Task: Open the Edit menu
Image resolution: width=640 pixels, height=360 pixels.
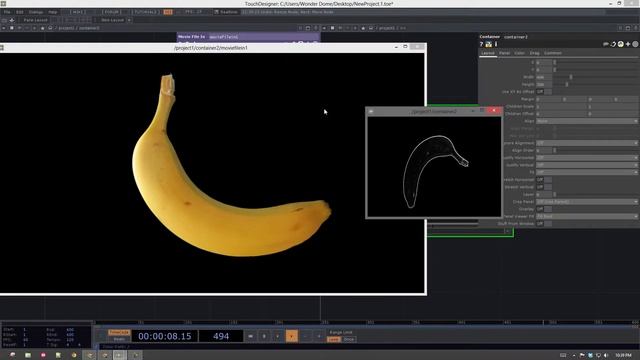Action: coord(19,12)
